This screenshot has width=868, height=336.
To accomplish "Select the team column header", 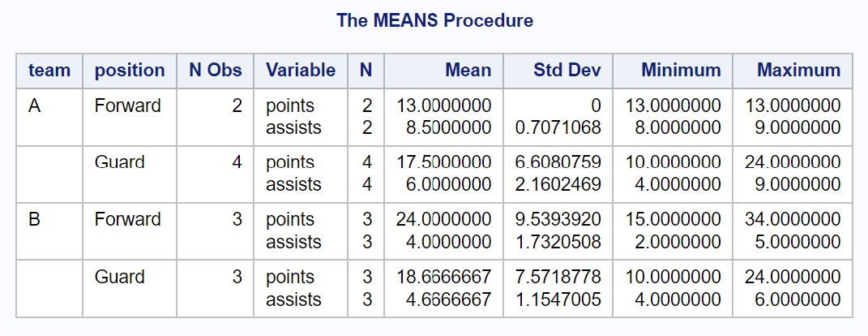I will pyautogui.click(x=49, y=71).
